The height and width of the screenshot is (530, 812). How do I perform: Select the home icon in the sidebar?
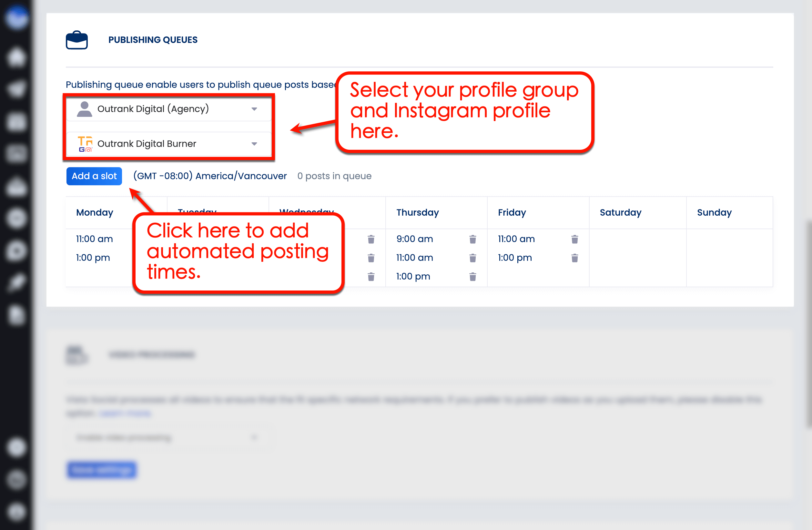(x=16, y=57)
